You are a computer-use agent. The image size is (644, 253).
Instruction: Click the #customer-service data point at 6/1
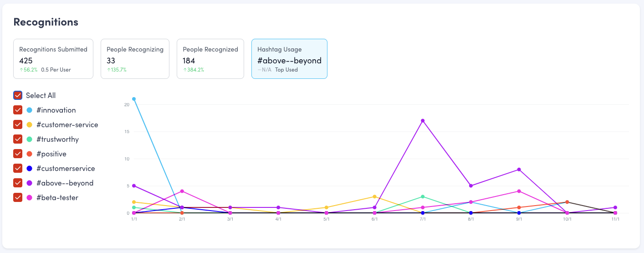click(x=374, y=196)
